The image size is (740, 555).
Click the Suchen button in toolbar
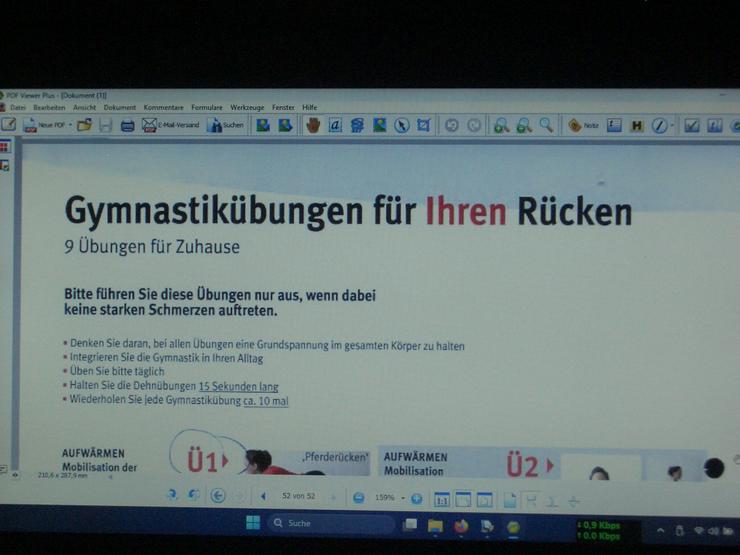(x=225, y=125)
